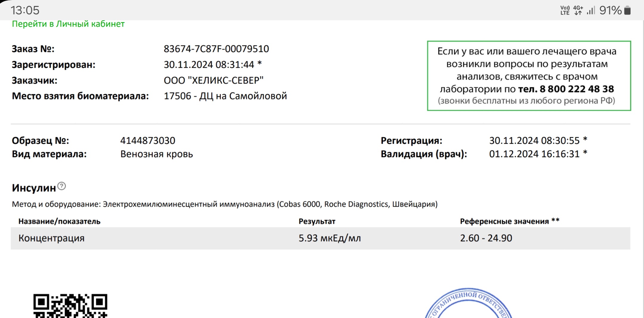Select the sample number 4144873030
Viewport: 644px width, 318px height.
click(x=148, y=141)
